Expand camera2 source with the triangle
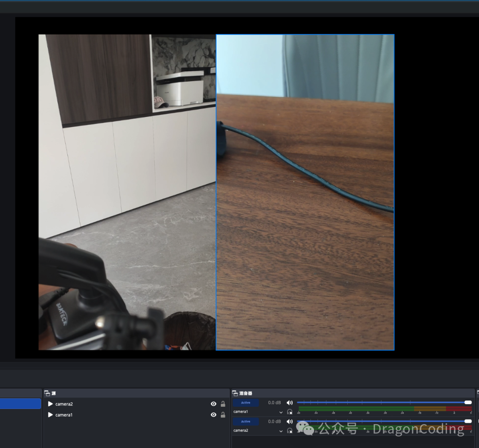 pos(51,404)
